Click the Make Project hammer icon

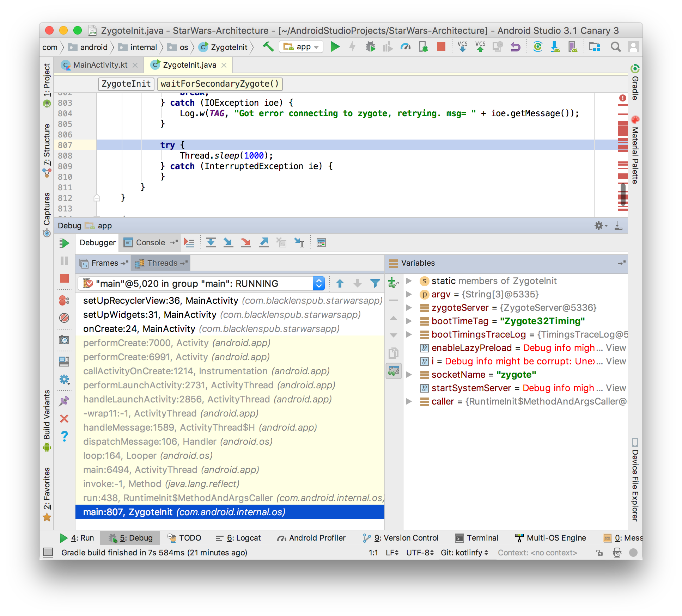click(268, 47)
